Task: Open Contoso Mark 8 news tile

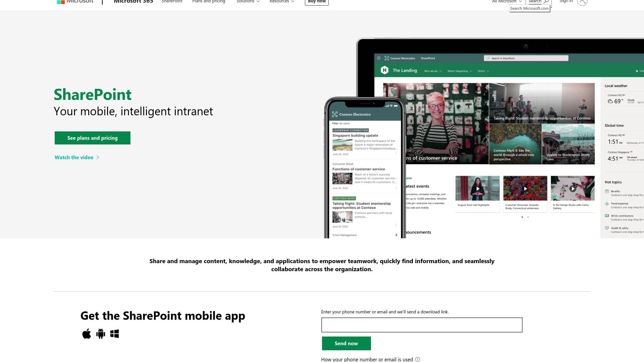Action: (x=515, y=144)
